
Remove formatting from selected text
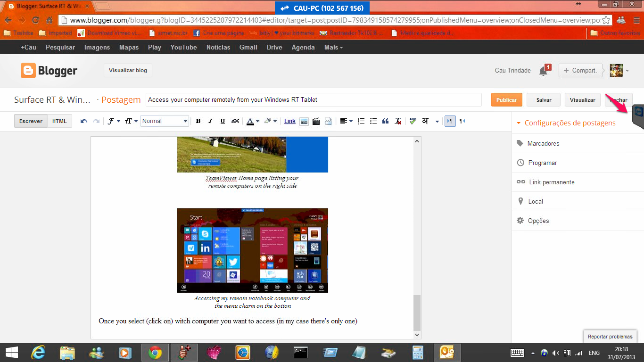point(398,121)
